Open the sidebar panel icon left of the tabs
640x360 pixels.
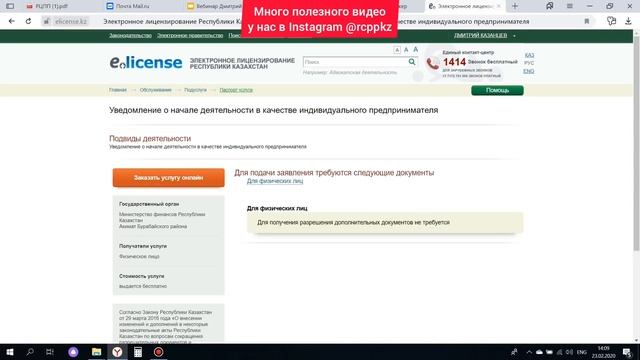(10, 6)
